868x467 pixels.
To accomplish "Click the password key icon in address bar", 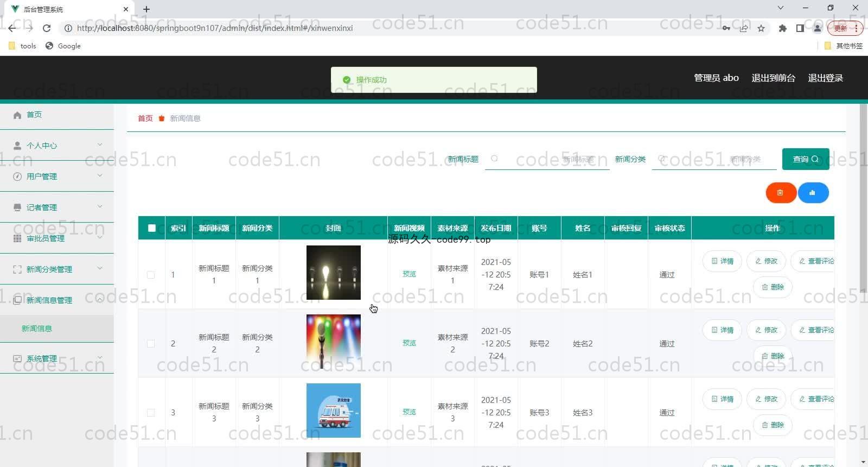I will point(726,28).
